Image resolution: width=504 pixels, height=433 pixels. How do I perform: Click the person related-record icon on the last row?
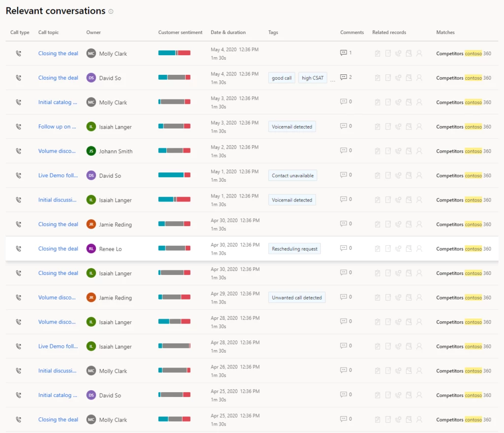coord(419,419)
